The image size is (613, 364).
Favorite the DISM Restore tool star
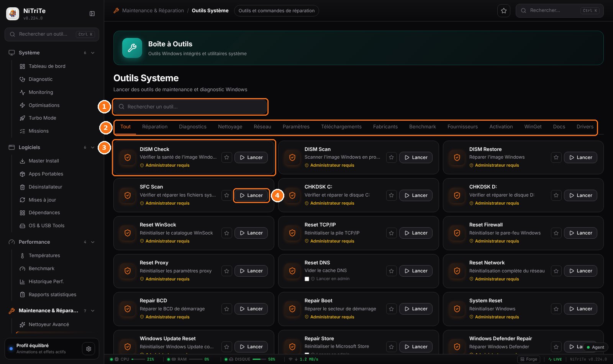click(x=556, y=157)
